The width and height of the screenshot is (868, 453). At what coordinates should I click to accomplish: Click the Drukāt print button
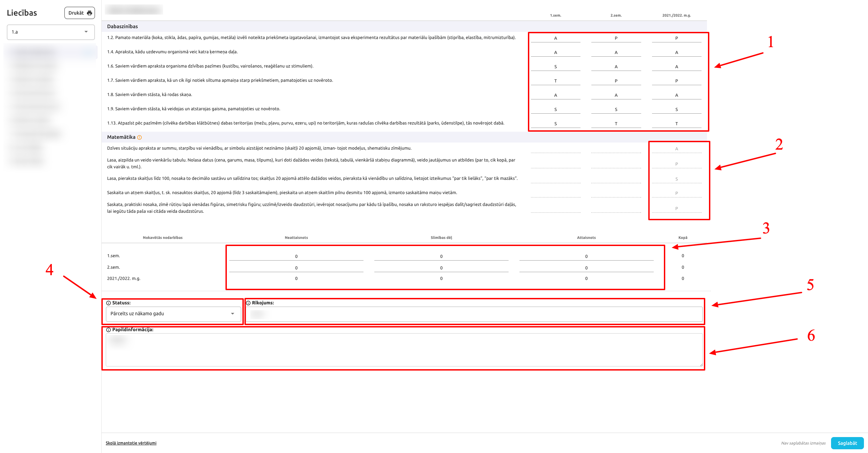79,13
